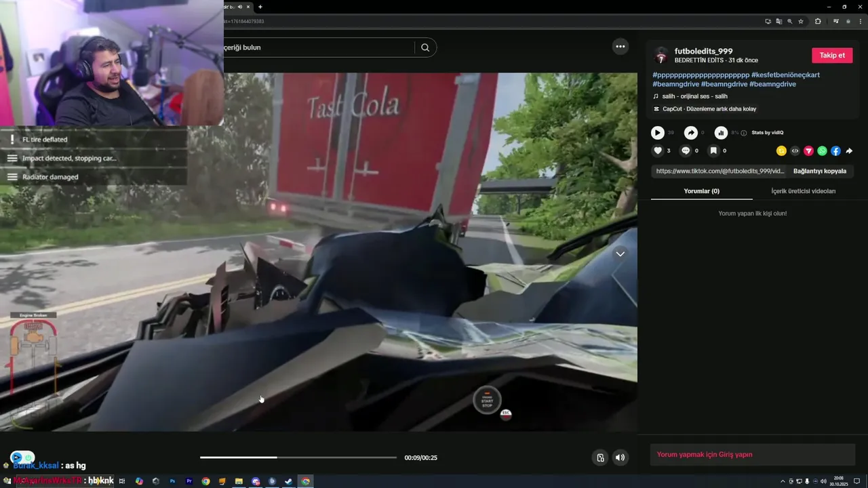Share to Facebook

pyautogui.click(x=835, y=151)
